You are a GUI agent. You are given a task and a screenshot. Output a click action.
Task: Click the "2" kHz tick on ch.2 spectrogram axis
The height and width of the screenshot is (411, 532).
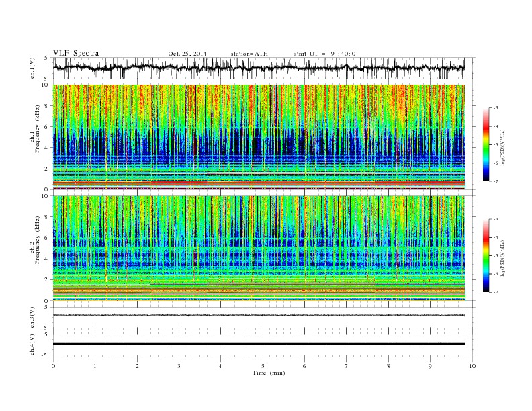[x=47, y=280]
